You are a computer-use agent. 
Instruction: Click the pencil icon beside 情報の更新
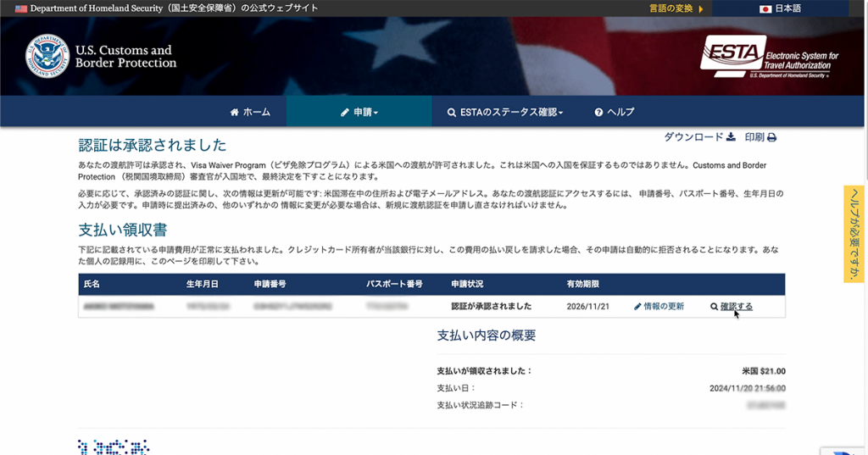(x=637, y=307)
